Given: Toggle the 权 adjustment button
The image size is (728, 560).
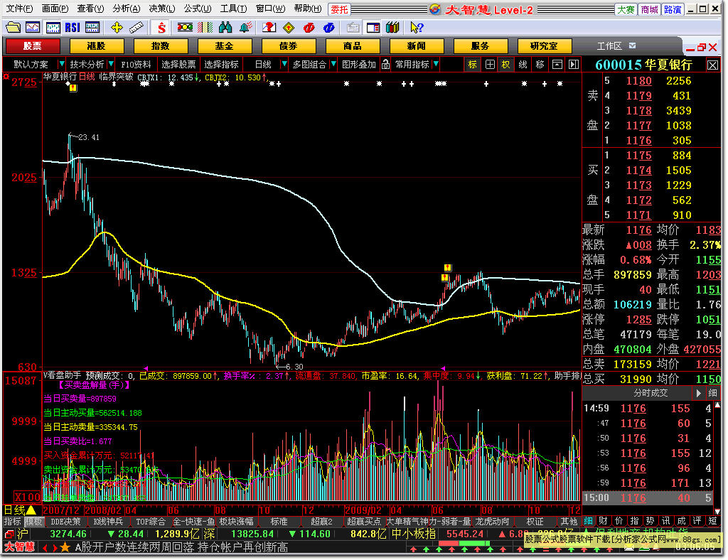Looking at the screenshot, I should coord(505,65).
